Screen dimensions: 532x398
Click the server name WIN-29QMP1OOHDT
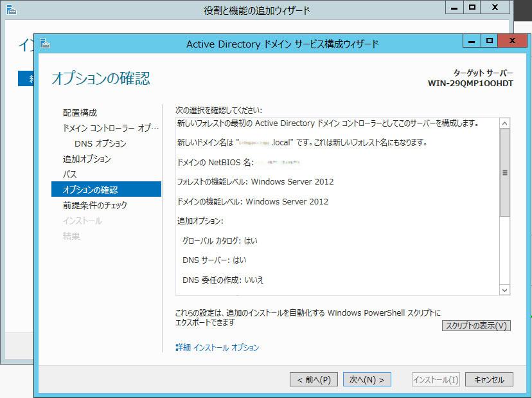(470, 83)
